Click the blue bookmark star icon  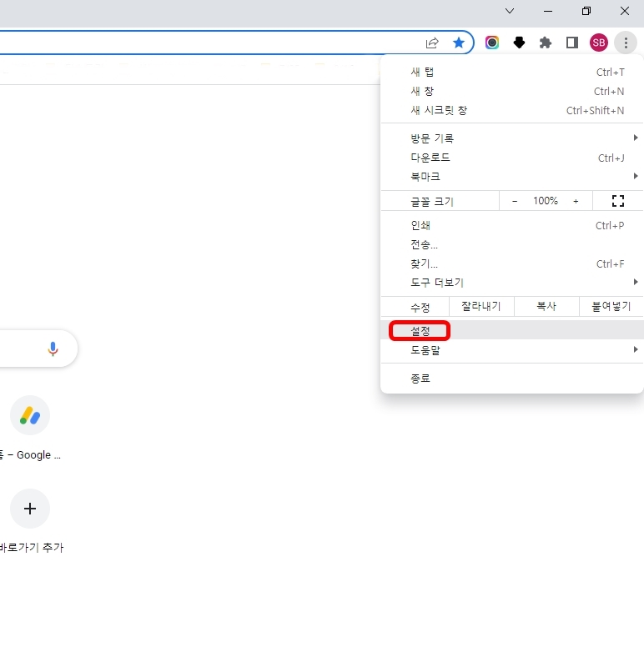(459, 43)
